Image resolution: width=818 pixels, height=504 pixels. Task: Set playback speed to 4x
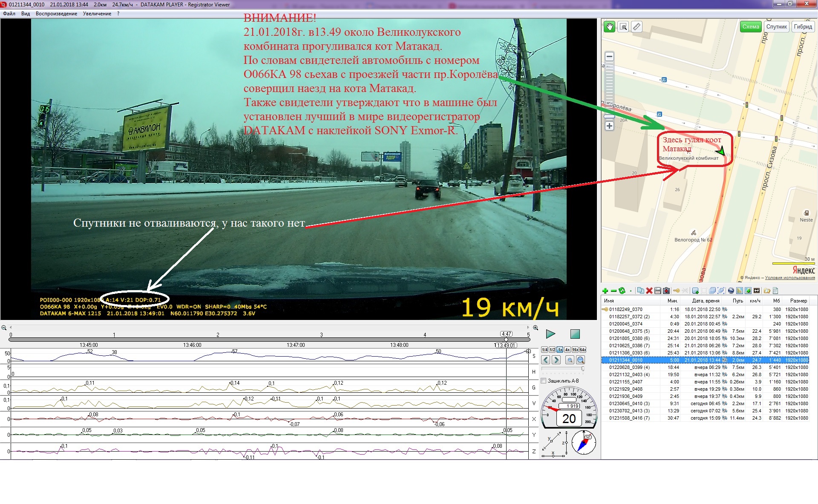(x=567, y=350)
